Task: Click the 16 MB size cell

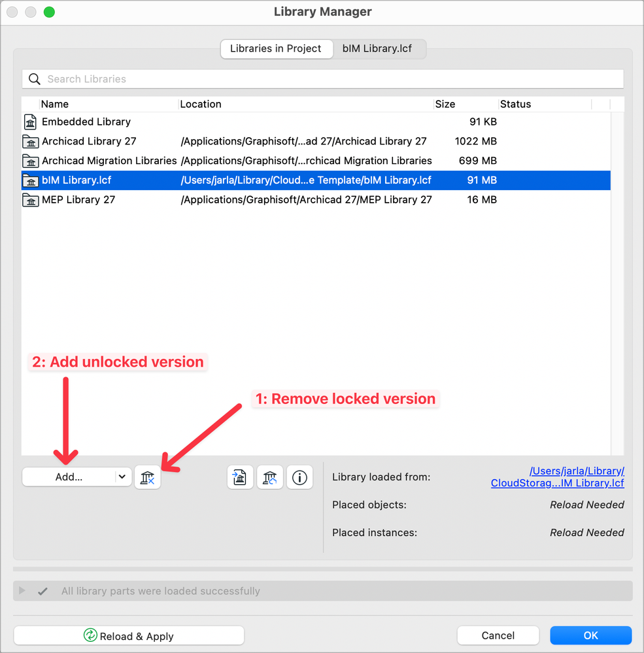Action: point(482,200)
